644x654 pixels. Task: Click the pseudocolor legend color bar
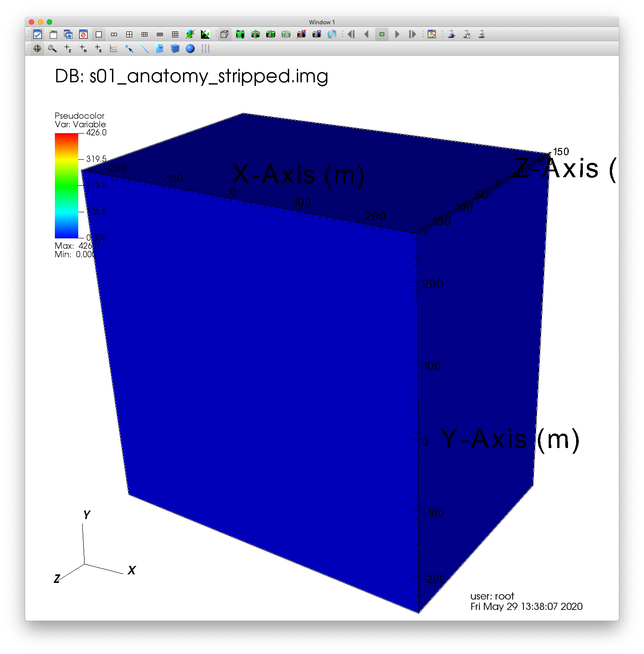[67, 185]
